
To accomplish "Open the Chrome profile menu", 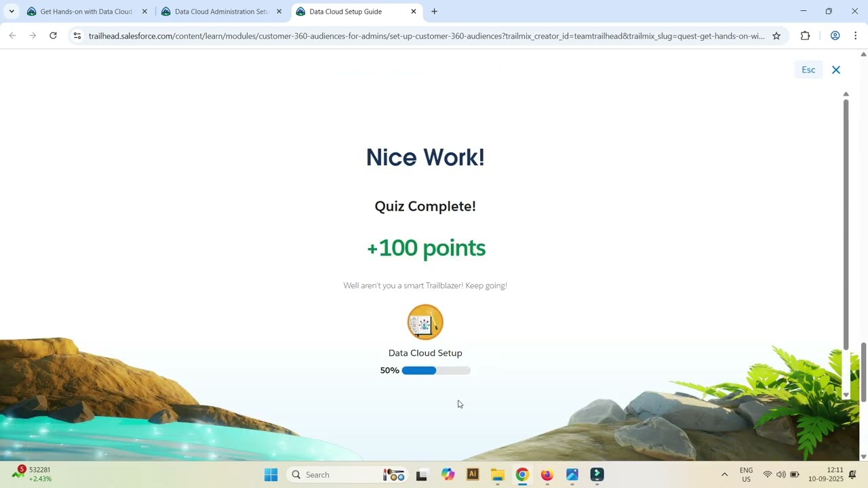I will point(835,36).
